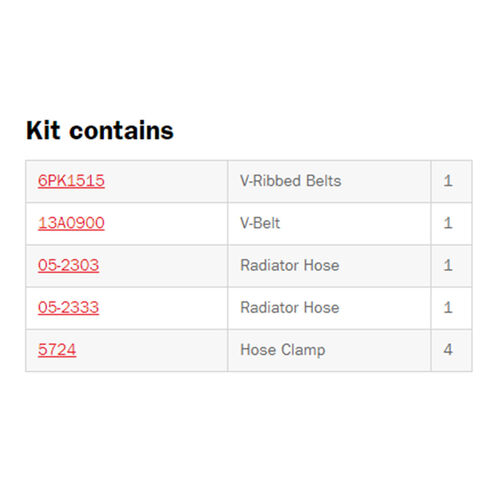Image resolution: width=500 pixels, height=500 pixels.
Task: Open the 6PK1515 part link
Action: point(71,181)
